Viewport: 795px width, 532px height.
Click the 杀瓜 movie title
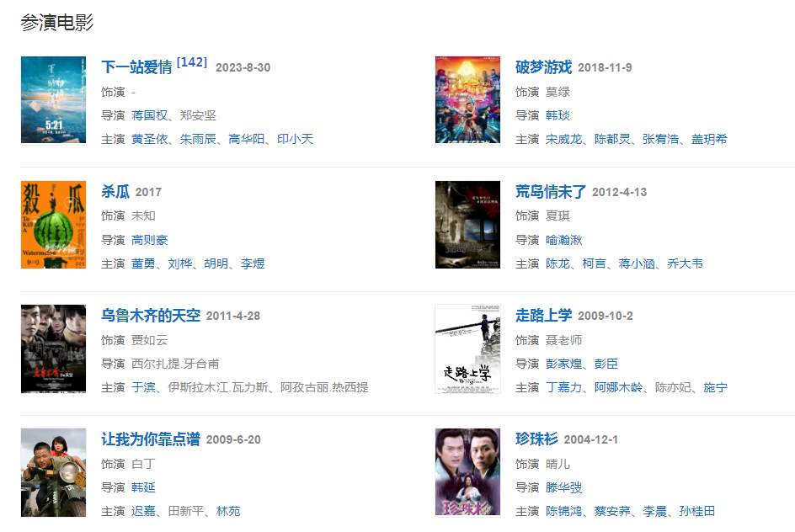pos(115,192)
